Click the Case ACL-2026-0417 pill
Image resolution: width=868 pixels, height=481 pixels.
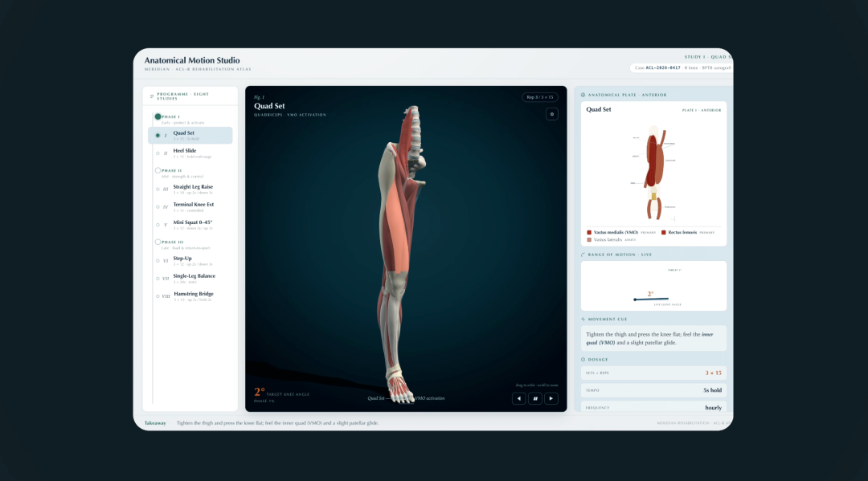coord(682,68)
